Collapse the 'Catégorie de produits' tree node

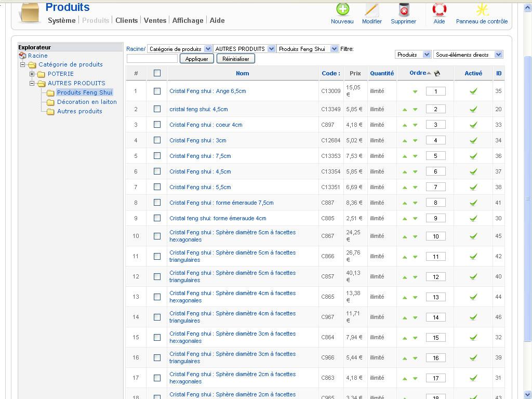[22, 64]
